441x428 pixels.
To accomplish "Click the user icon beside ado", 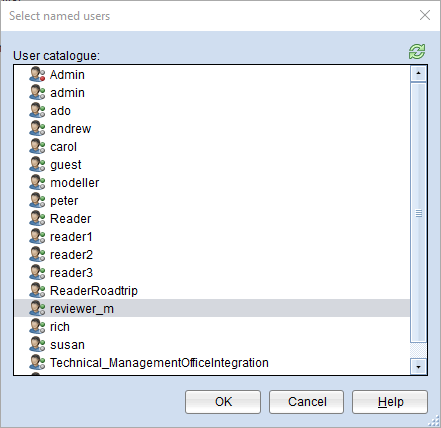I will tap(37, 110).
